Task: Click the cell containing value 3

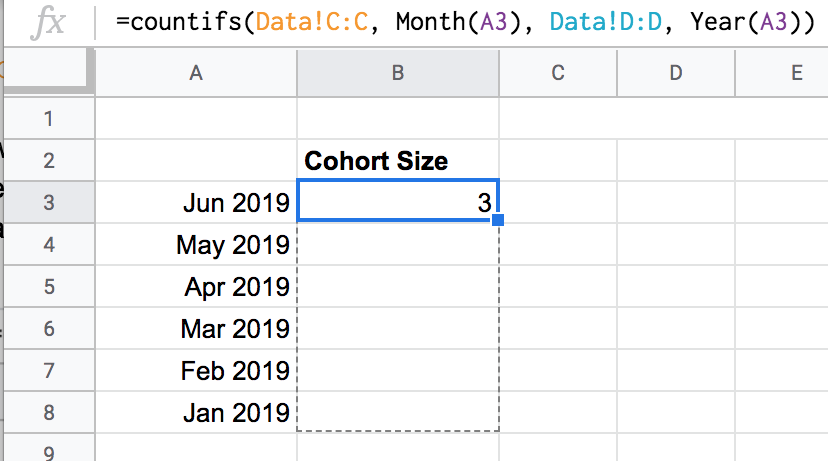Action: pos(397,203)
